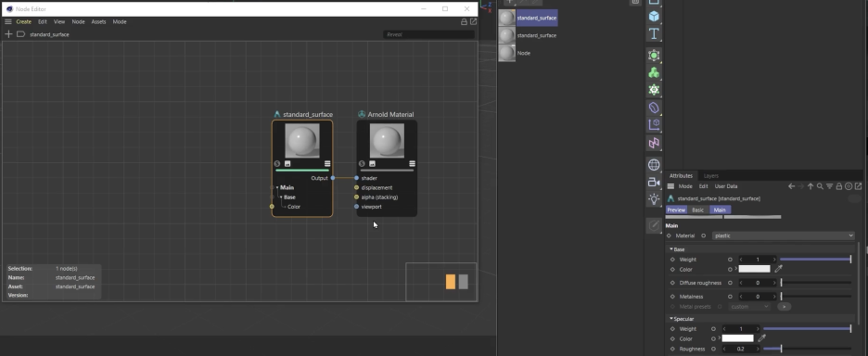868x356 pixels.
Task: Click the green subdivision generator icon
Action: 654,56
